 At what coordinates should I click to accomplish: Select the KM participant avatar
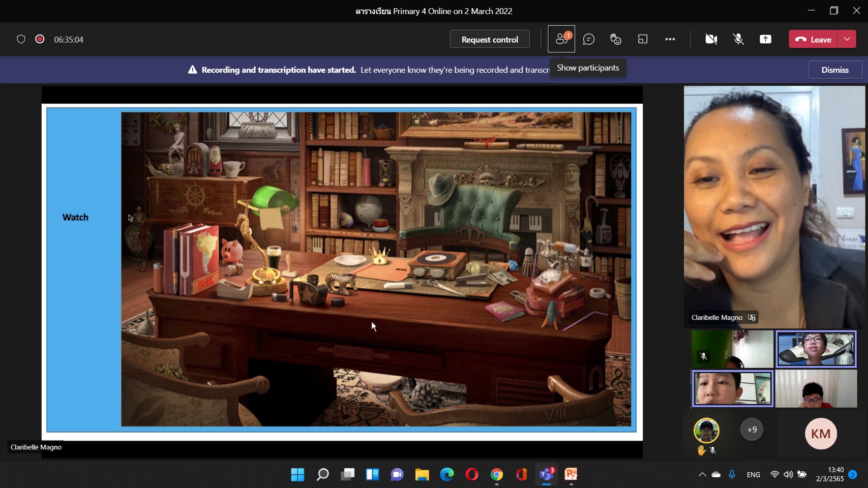820,434
